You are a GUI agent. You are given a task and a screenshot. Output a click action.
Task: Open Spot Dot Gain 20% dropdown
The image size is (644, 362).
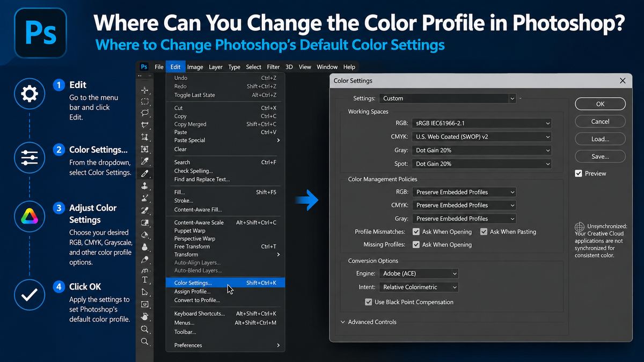pyautogui.click(x=482, y=164)
